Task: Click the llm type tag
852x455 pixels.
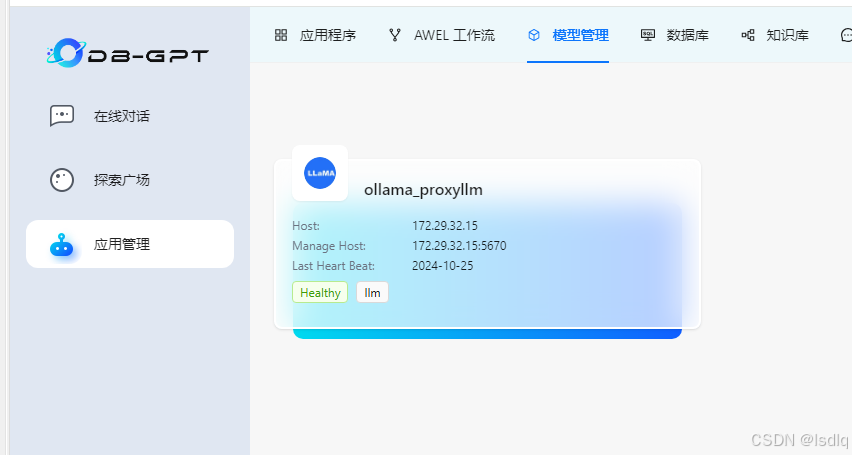Action: click(372, 292)
